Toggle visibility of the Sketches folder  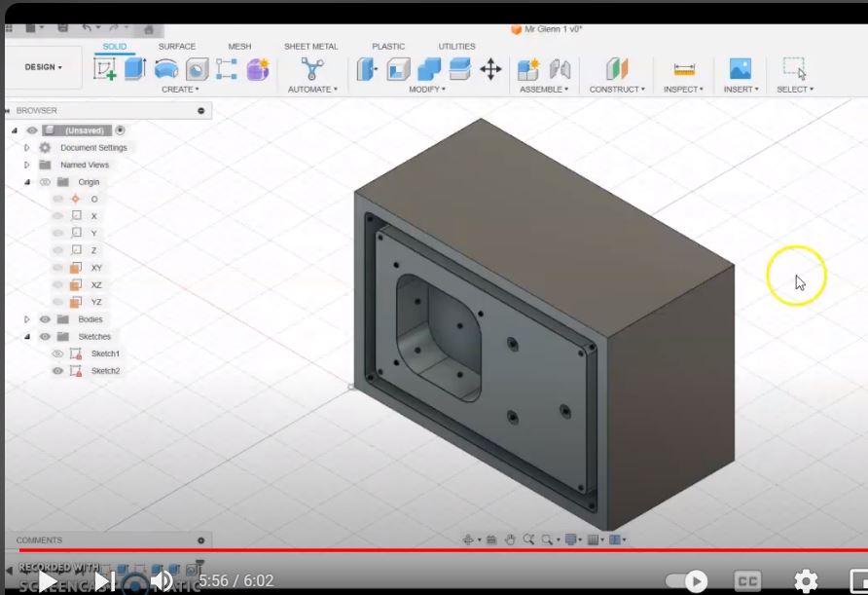45,336
